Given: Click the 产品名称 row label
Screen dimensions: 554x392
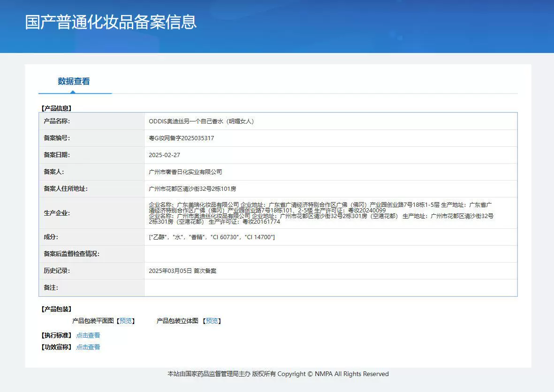Looking at the screenshot, I should coord(57,121).
